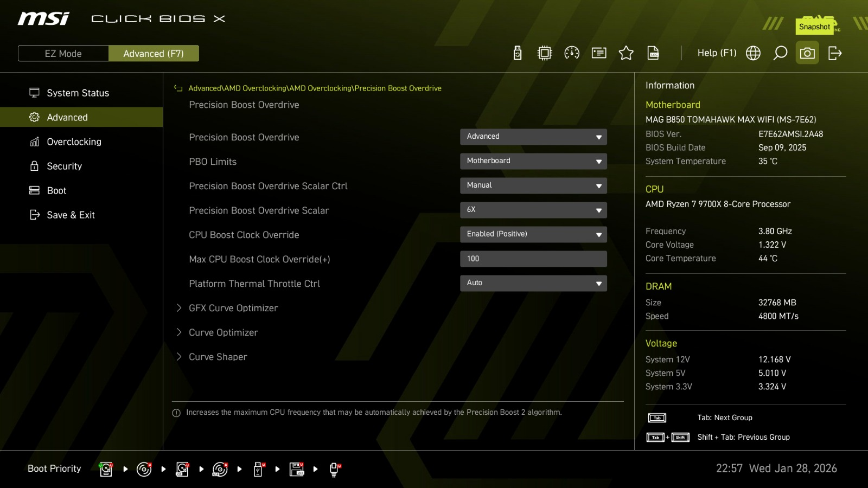Screen dimensions: 868x488
Task: Click the CPU frequency value '3.80 GHz'
Action: click(x=775, y=231)
